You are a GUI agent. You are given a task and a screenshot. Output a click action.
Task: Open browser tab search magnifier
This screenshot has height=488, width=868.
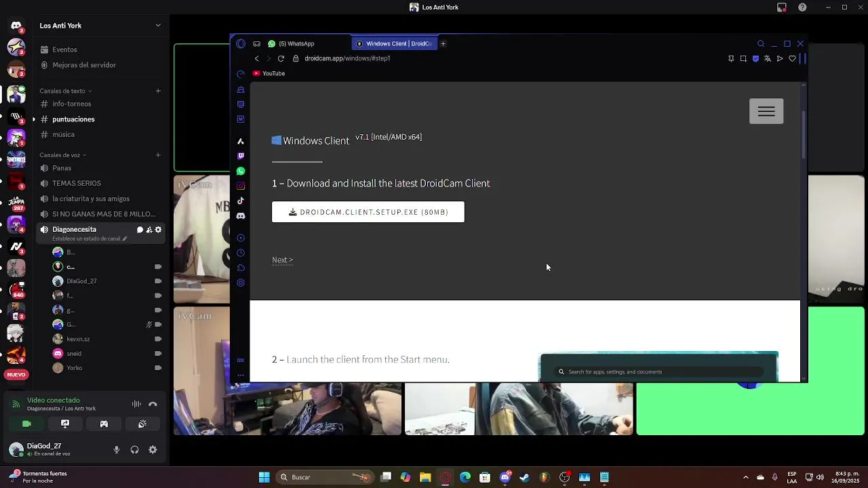click(761, 43)
